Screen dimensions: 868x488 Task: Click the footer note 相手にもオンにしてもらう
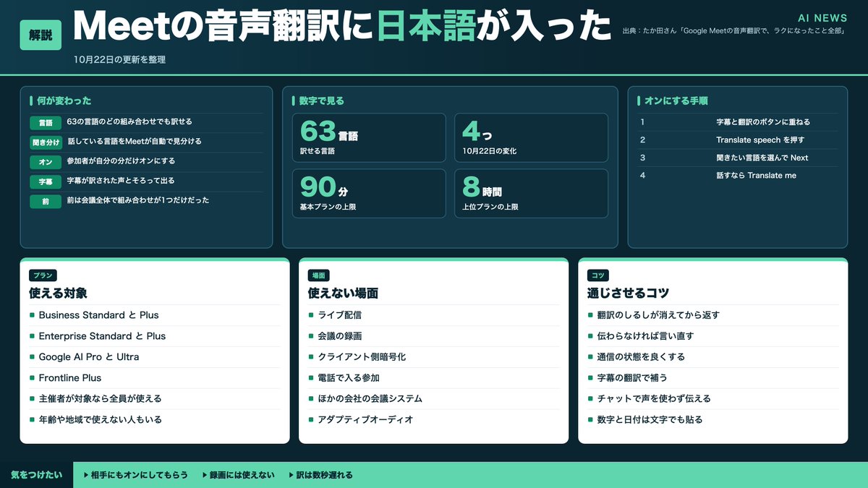click(135, 475)
